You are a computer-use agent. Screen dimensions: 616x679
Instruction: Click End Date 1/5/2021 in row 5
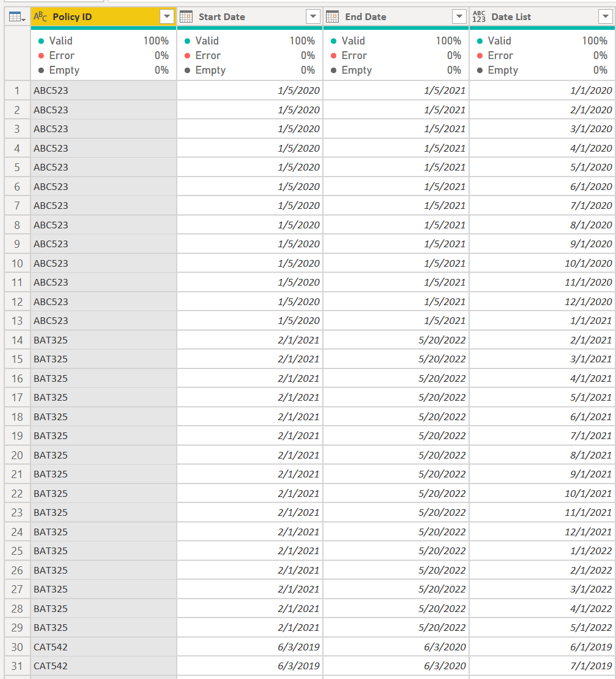(396, 167)
